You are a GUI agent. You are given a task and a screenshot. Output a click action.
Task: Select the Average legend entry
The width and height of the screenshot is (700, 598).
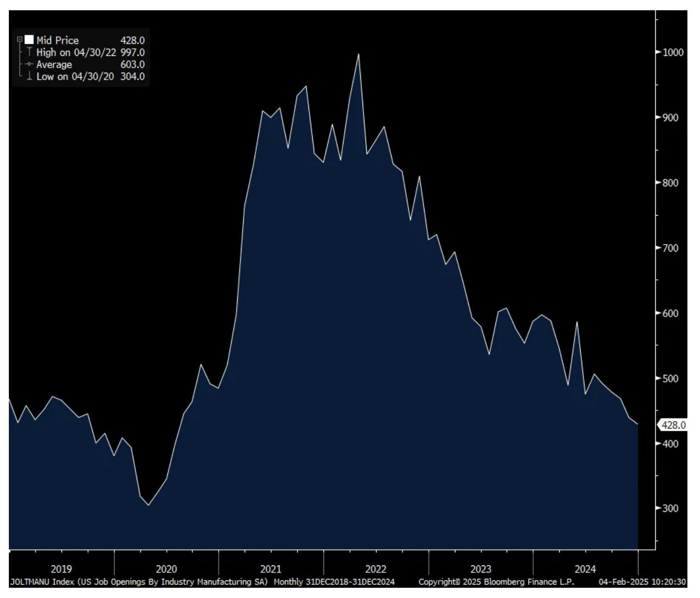pos(54,65)
